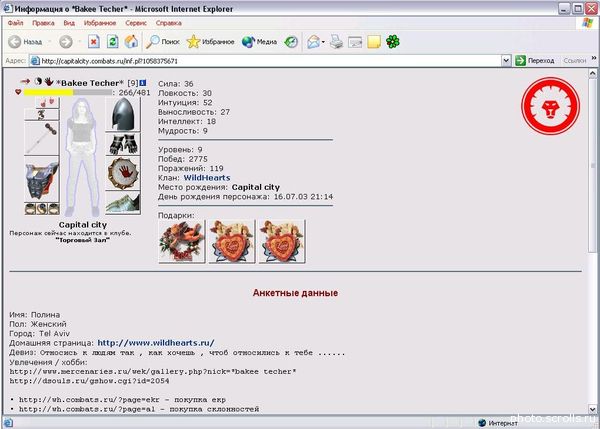Click the gray card icon after printer

355,42
